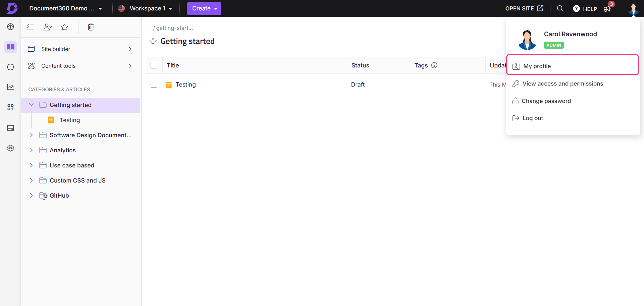The height and width of the screenshot is (306, 644).
Task: Open the Analytics chart icon in rail
Action: tap(10, 87)
